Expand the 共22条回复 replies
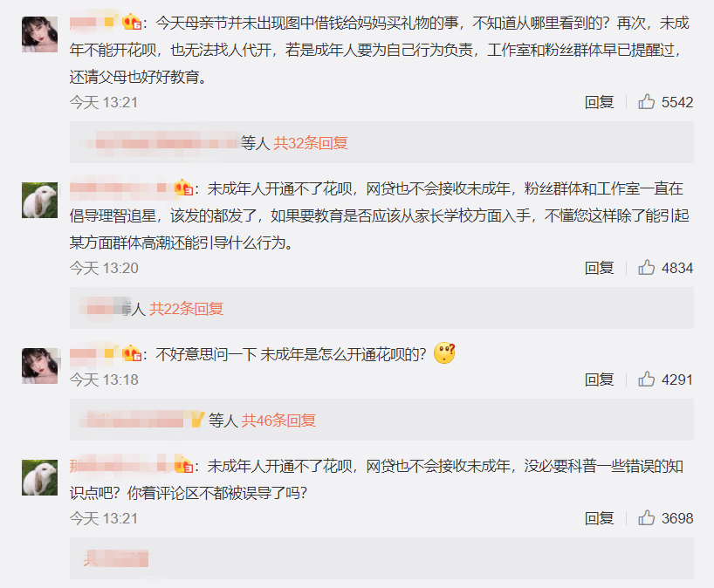714x588 pixels. coord(186,309)
